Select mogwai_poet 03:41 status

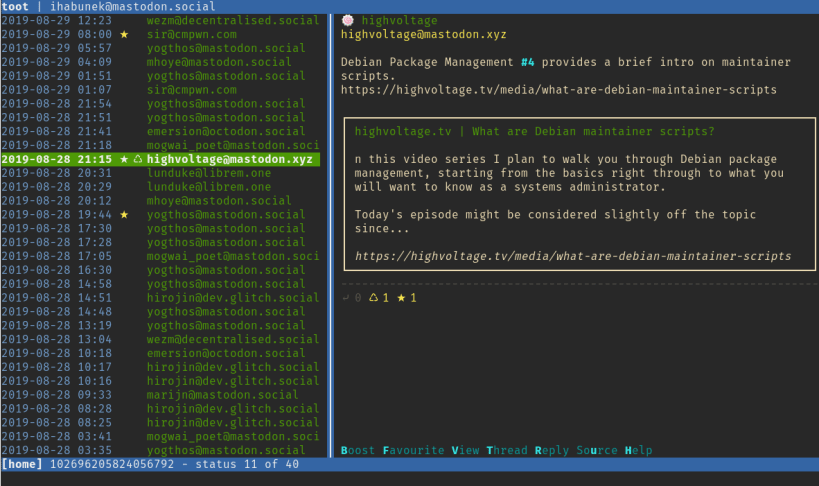[x=160, y=436]
